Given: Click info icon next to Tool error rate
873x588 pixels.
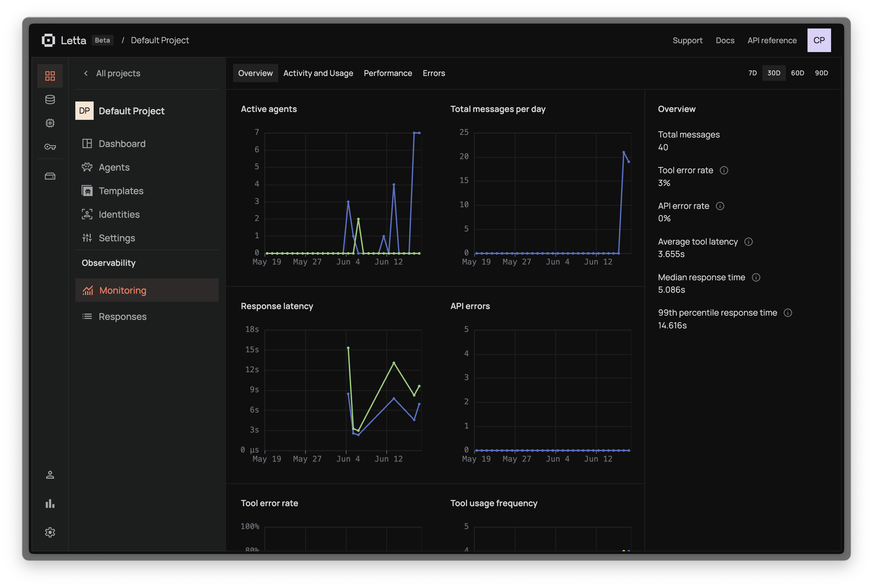Looking at the screenshot, I should (x=724, y=170).
